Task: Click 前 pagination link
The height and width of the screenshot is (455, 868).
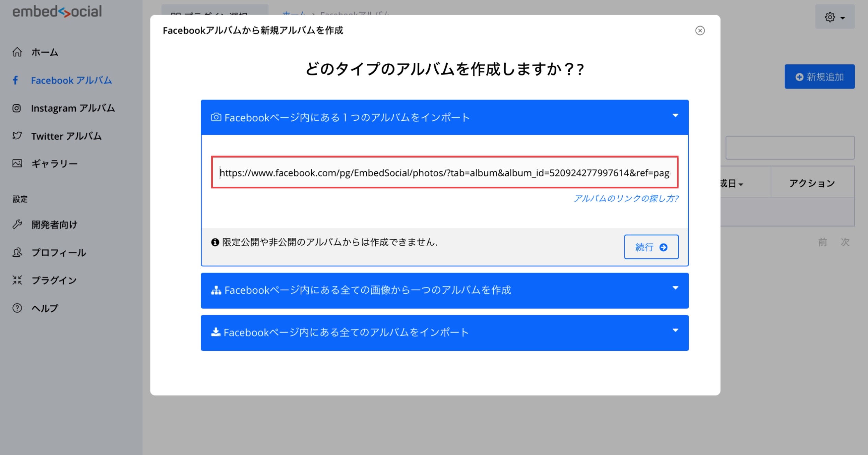Action: point(822,242)
